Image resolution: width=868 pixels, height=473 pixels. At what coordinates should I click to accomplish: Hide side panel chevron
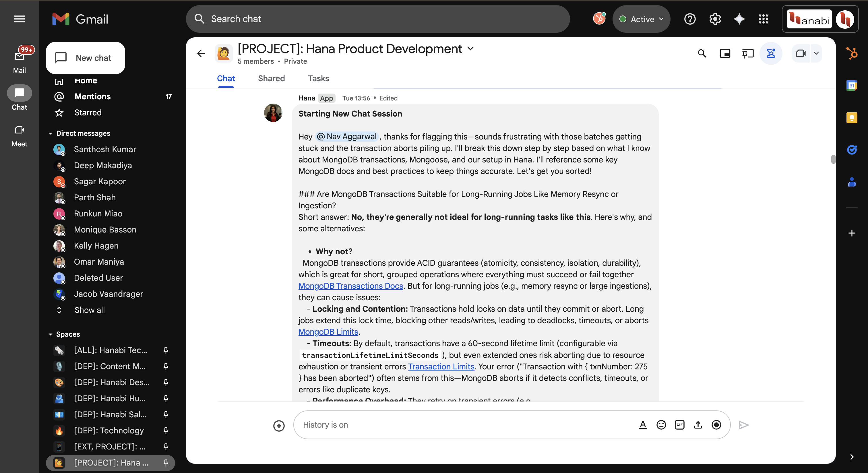pyautogui.click(x=852, y=457)
